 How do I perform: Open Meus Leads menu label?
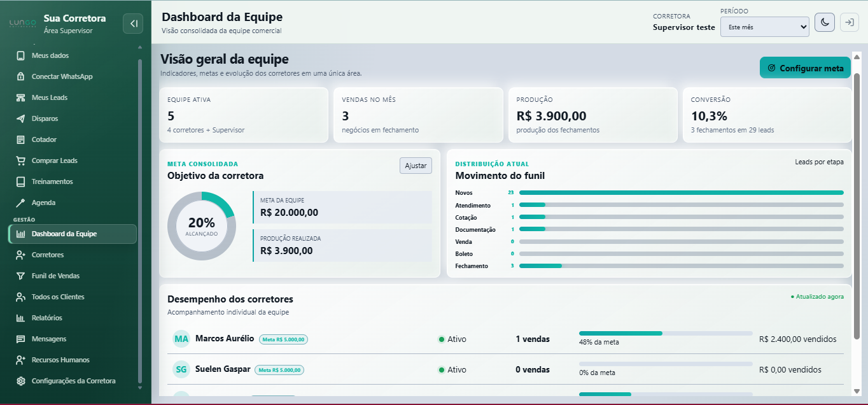(x=50, y=97)
